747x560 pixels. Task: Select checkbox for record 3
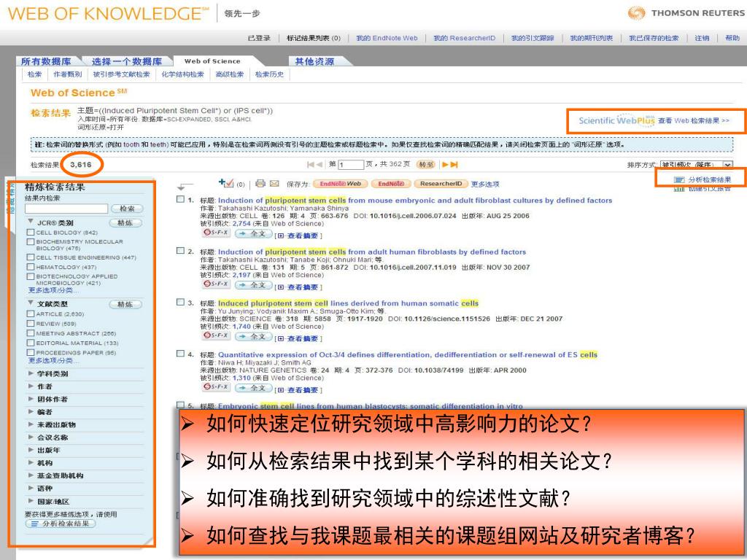tap(181, 302)
